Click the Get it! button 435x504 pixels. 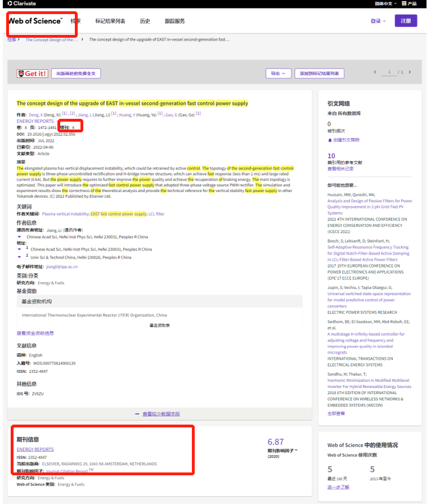[33, 74]
